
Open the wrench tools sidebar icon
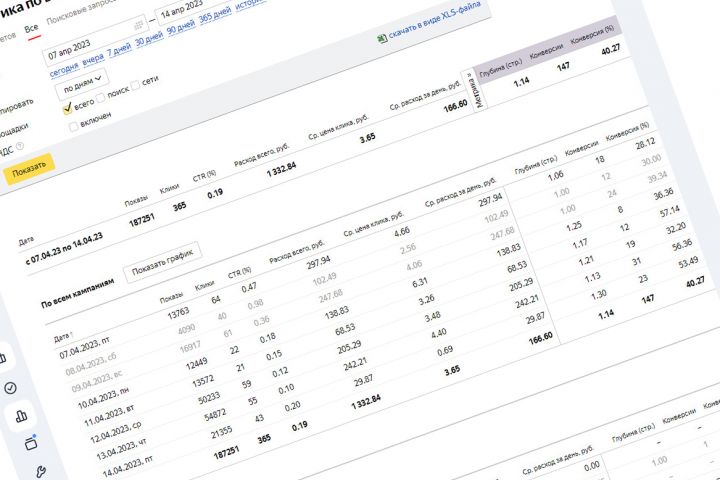(x=41, y=472)
